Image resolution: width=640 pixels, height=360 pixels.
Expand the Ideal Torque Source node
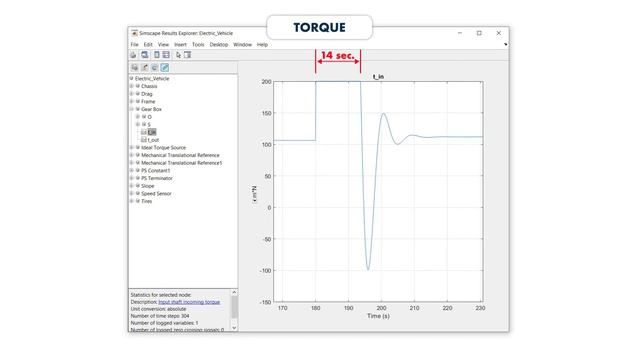(131, 147)
